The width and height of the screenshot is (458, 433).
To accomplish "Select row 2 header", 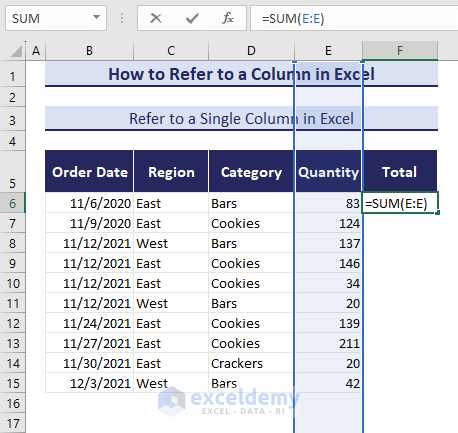I will (13, 98).
